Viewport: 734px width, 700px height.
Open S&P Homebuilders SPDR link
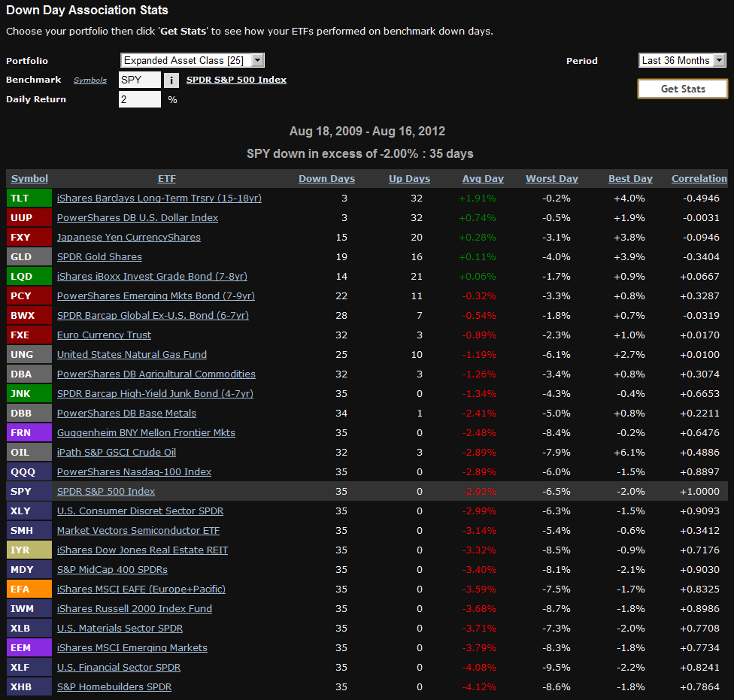(x=114, y=687)
